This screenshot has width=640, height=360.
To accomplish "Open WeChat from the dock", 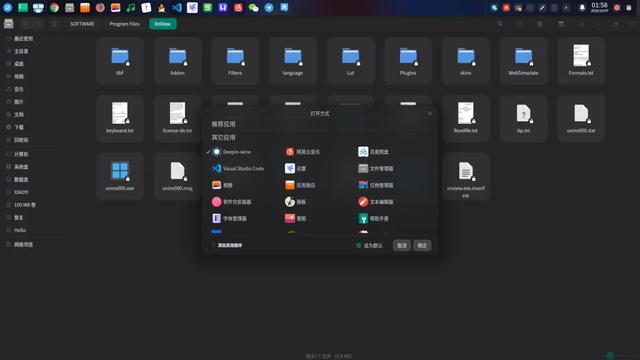I will coord(253,7).
